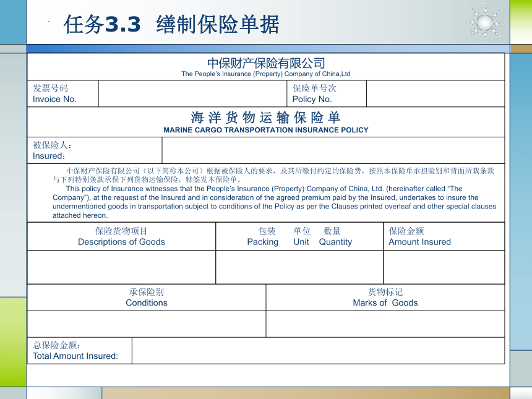Click the 'Insured:' label

[x=49, y=156]
